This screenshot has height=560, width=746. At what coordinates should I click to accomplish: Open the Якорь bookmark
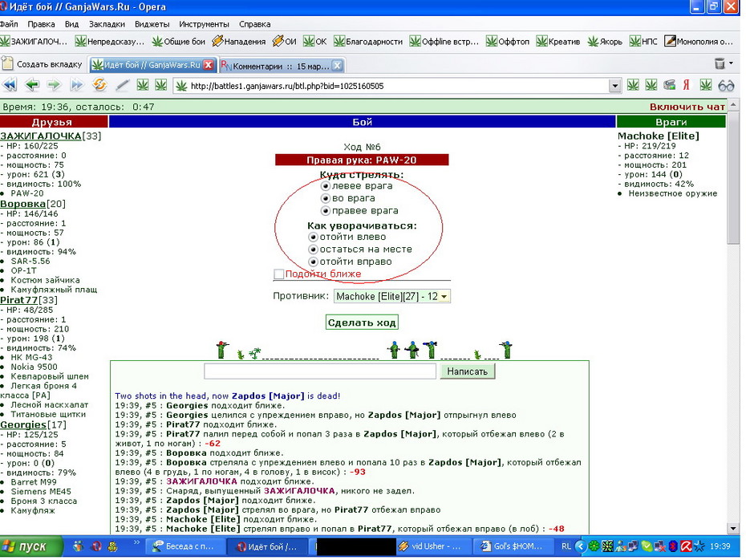coord(605,42)
